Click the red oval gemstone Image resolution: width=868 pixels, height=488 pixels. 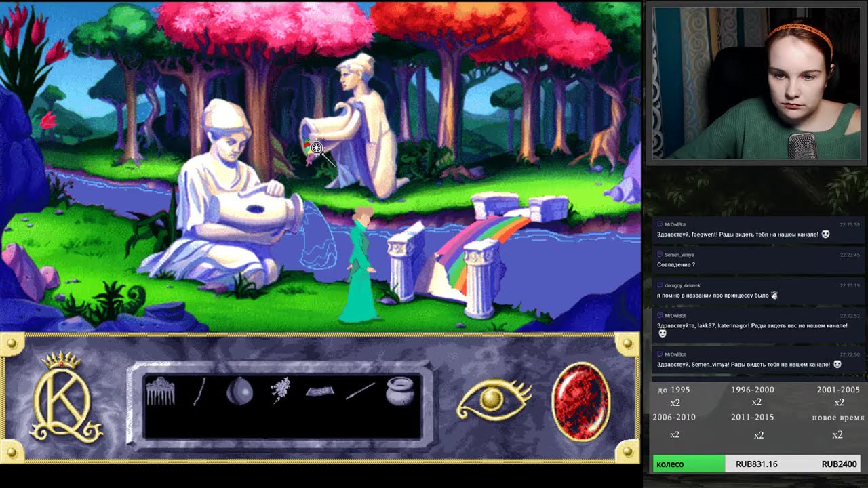click(580, 402)
